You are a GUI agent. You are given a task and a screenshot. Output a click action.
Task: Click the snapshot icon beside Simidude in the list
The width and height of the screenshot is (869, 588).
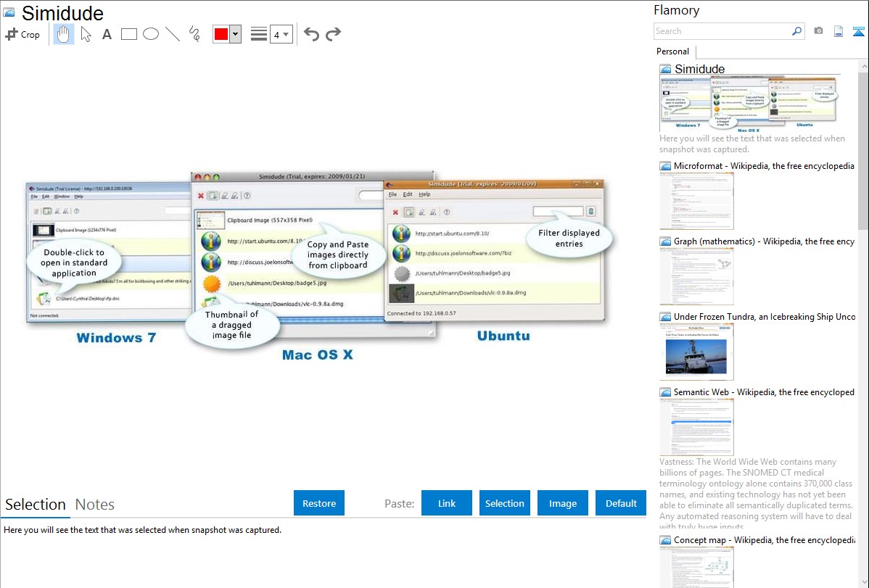point(666,70)
